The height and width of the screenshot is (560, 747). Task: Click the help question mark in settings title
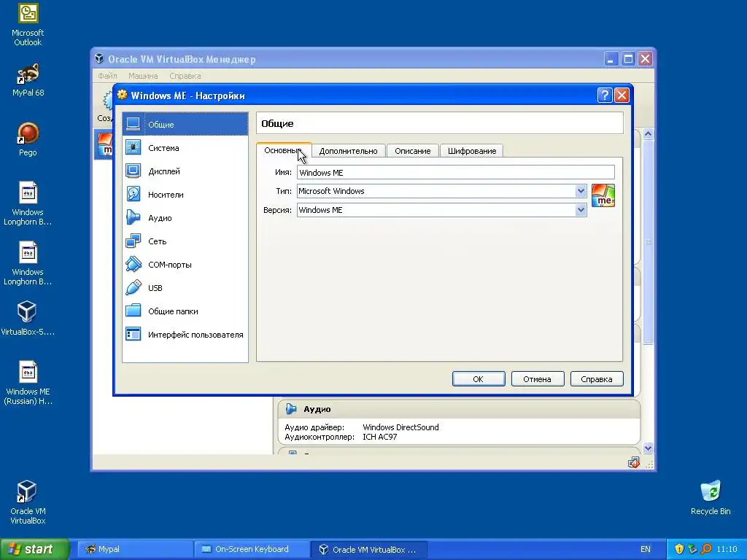click(x=605, y=96)
